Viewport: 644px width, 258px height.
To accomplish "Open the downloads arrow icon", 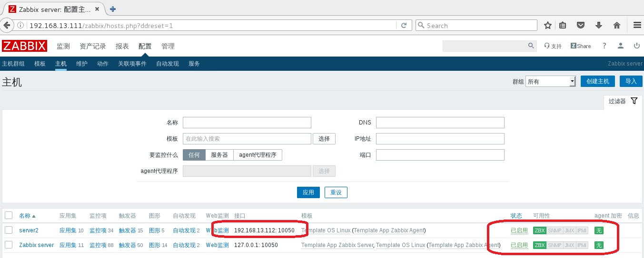I will click(x=599, y=25).
